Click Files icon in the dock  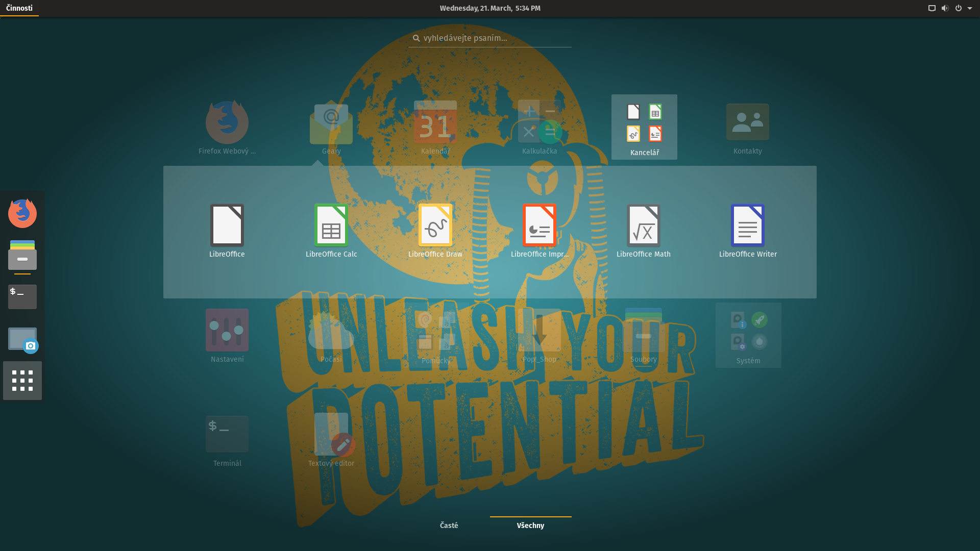(x=22, y=255)
